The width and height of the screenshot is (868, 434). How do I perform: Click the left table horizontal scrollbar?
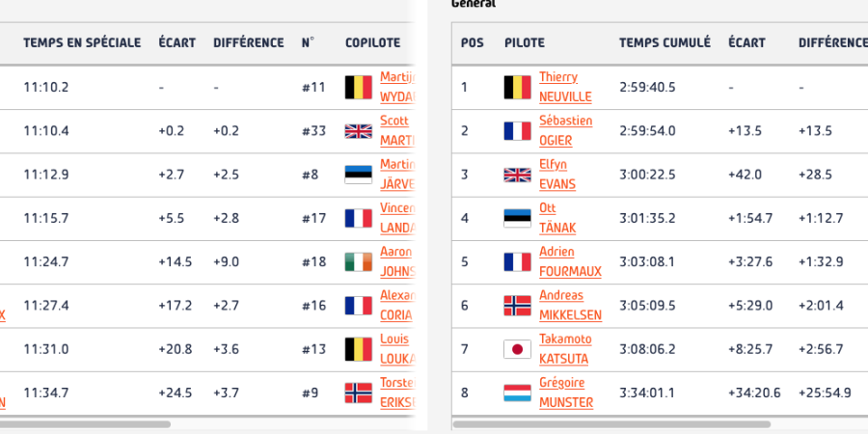87,423
